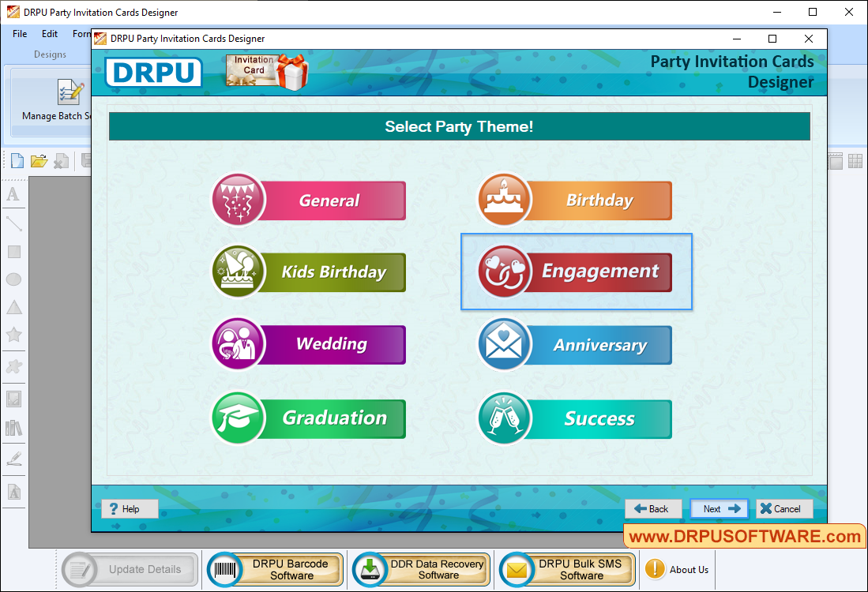The image size is (868, 592).
Task: Open the File menu
Action: 19,34
